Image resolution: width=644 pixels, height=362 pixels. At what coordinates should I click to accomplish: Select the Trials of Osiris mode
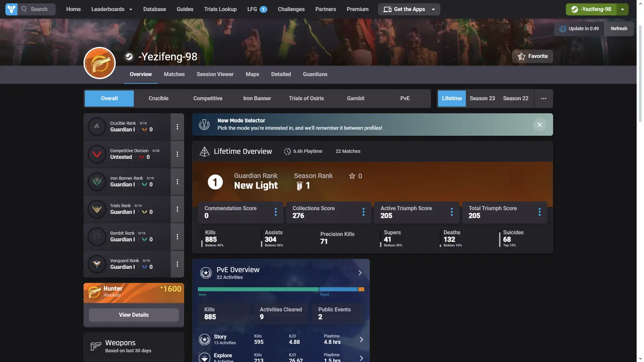(x=306, y=99)
